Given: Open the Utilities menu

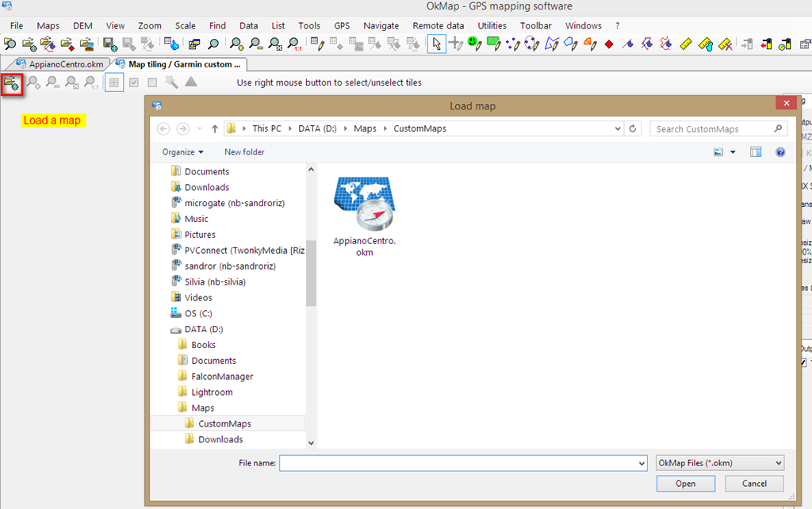Looking at the screenshot, I should pos(492,25).
